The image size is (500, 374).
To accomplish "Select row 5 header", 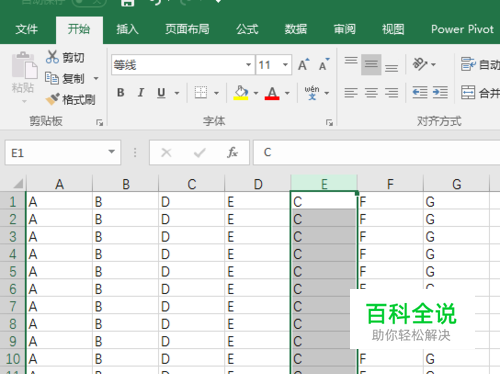I will [x=13, y=271].
